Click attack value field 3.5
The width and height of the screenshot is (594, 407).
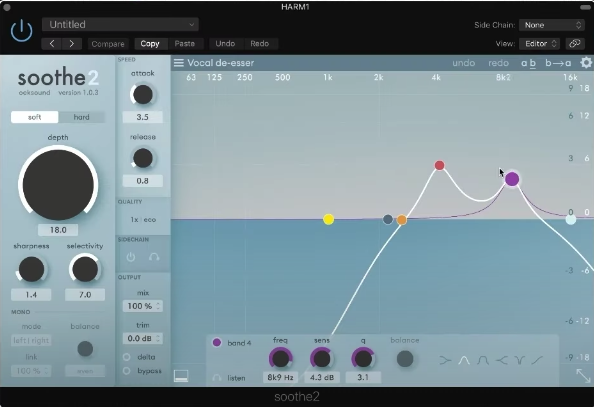142,117
